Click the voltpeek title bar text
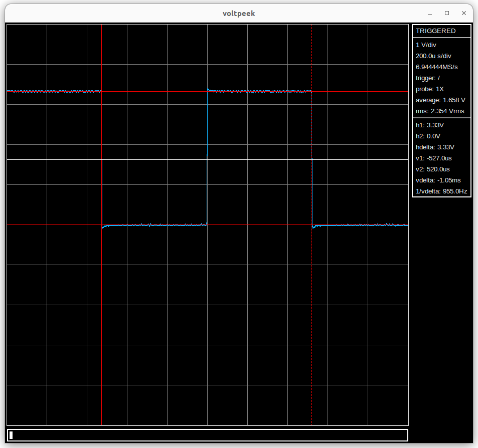Viewport: 478px width, 448px height. pos(239,14)
